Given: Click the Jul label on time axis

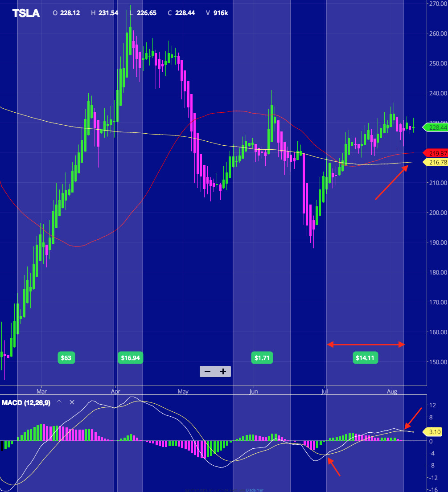Looking at the screenshot, I should (325, 391).
